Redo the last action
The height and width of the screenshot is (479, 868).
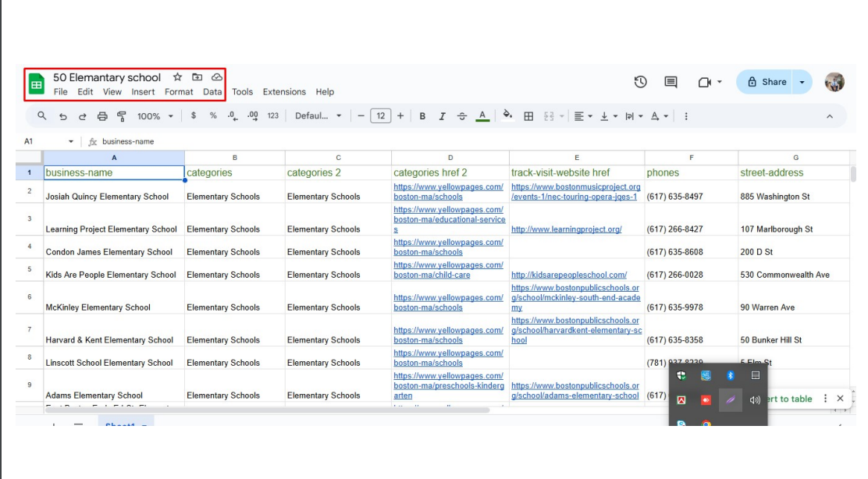click(83, 116)
